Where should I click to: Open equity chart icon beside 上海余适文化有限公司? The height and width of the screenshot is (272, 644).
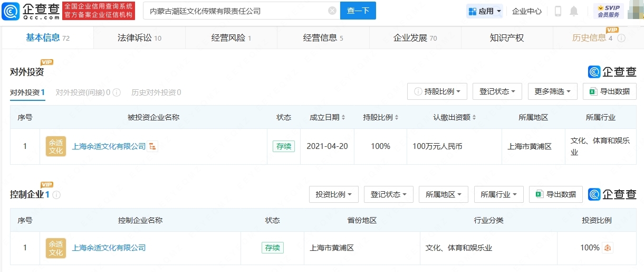(x=152, y=146)
